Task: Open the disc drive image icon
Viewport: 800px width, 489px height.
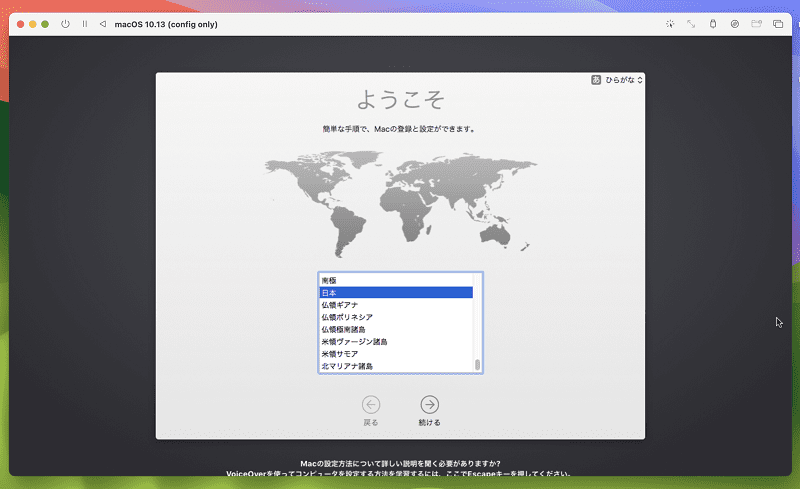Action: 735,24
